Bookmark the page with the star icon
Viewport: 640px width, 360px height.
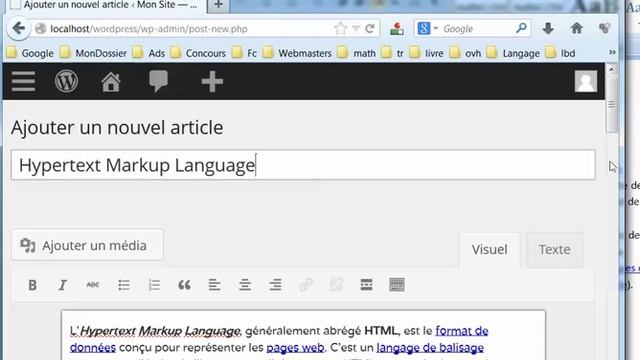[340, 29]
